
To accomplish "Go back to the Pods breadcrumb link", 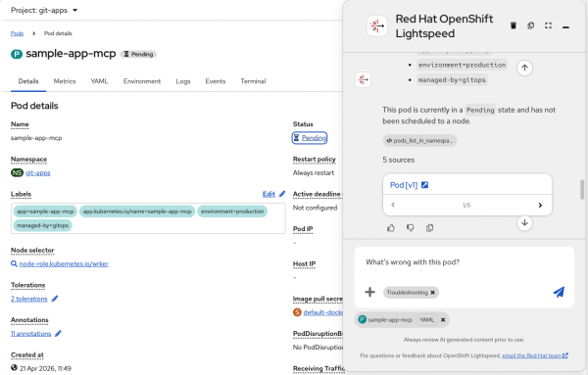I will tap(17, 33).
